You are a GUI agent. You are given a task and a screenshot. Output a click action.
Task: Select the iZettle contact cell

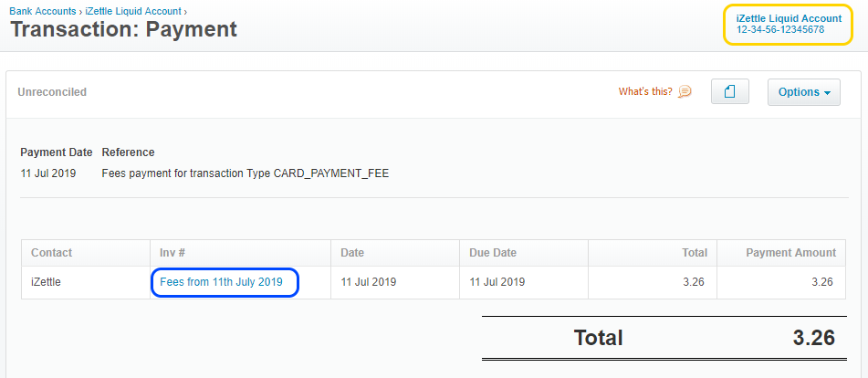point(47,282)
